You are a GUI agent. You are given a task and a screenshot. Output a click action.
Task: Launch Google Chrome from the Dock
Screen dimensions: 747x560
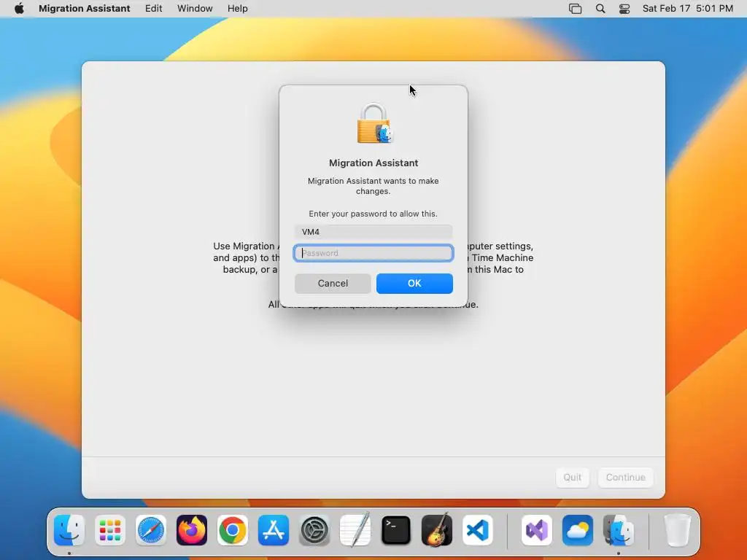tap(233, 530)
